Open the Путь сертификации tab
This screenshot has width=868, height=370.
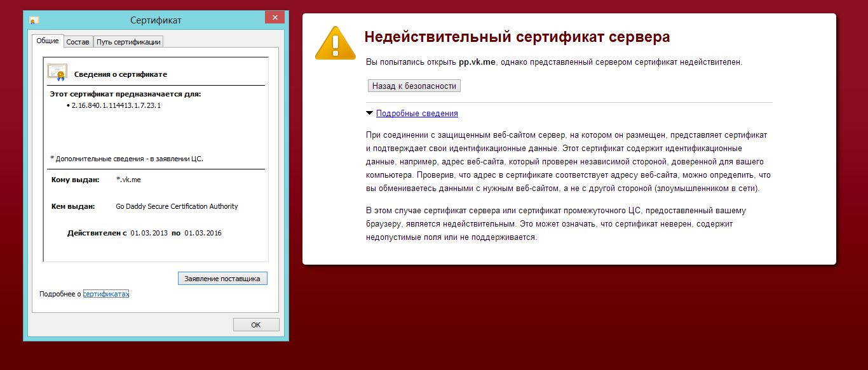point(128,42)
